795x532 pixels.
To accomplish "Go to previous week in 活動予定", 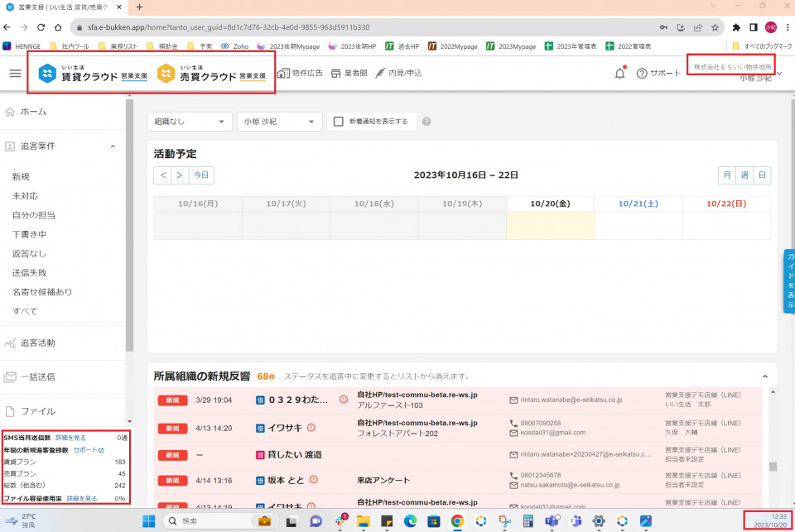I will 163,175.
